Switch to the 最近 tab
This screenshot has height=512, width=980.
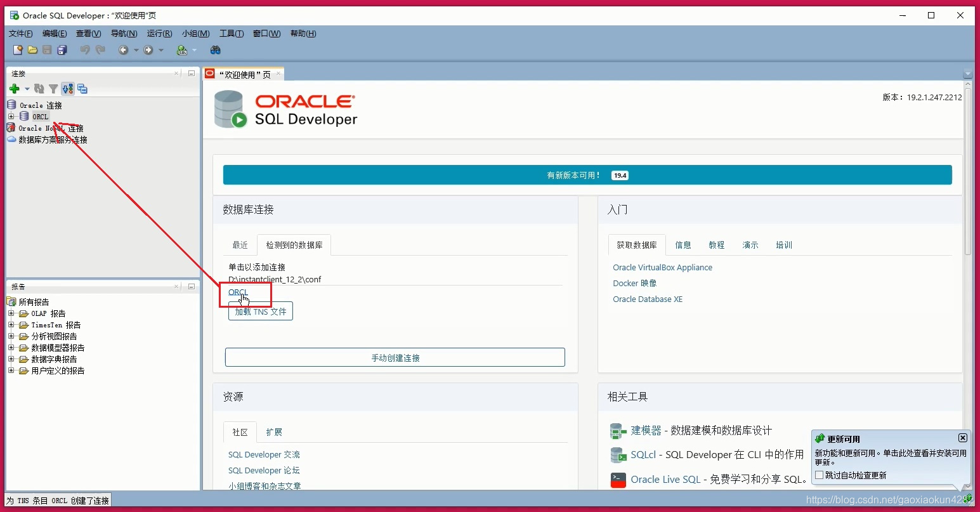pyautogui.click(x=240, y=245)
